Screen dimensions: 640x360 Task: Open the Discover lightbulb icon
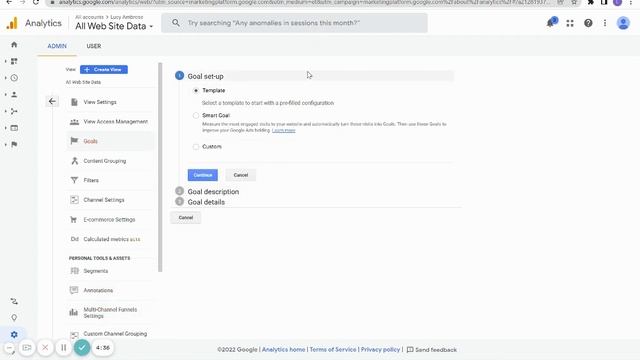point(14,318)
